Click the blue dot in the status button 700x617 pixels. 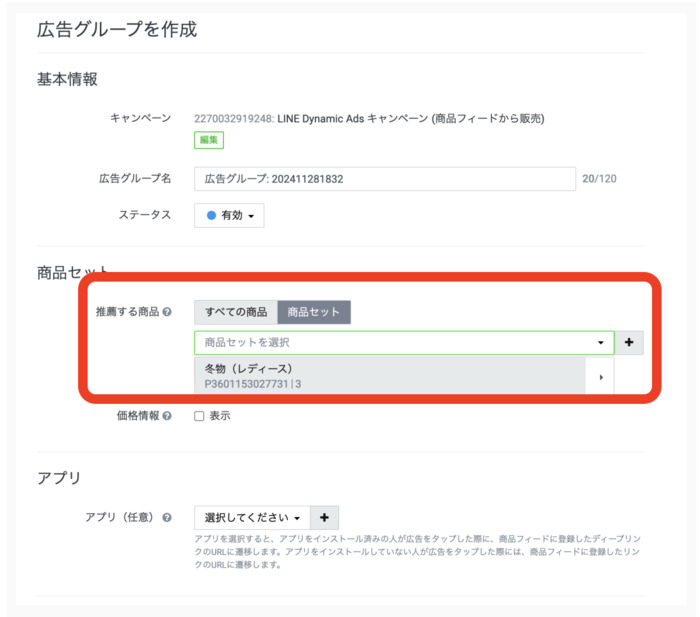211,215
